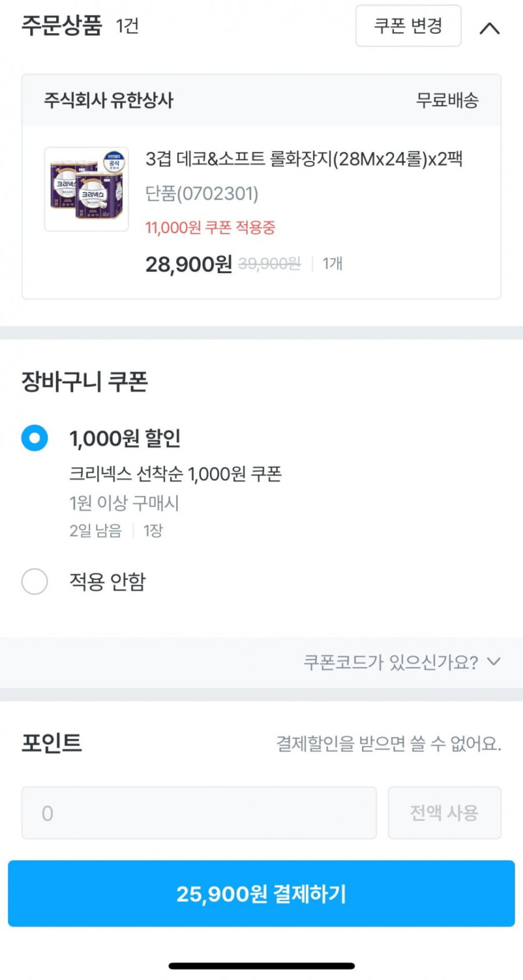
Task: Tap the home indicator bar at bottom
Action: click(261, 966)
